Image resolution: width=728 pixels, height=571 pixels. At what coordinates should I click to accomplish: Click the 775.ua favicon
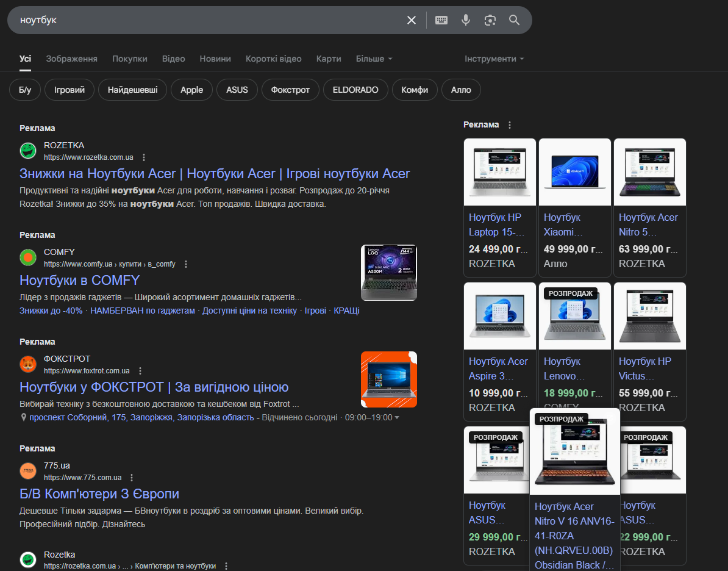pyautogui.click(x=28, y=471)
